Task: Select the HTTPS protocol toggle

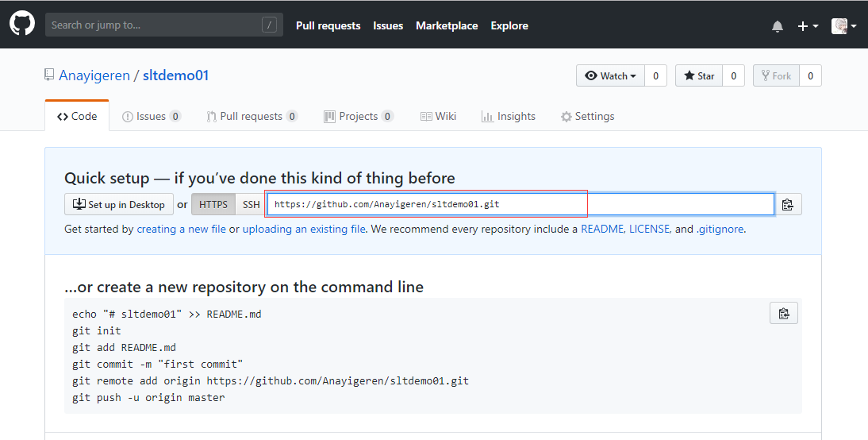Action: coord(213,204)
